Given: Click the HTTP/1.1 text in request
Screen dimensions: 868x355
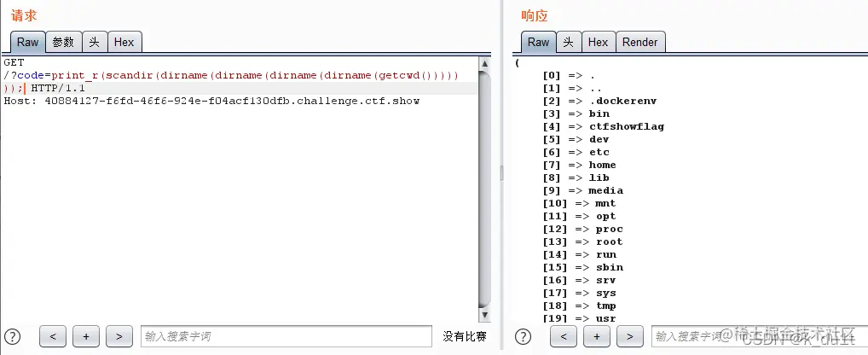Looking at the screenshot, I should (x=58, y=88).
